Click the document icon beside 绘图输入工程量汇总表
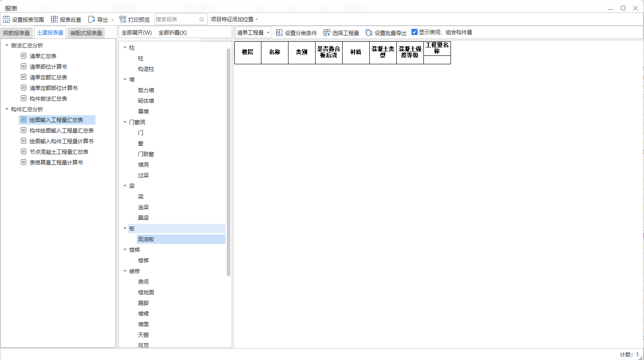Image resolution: width=644 pixels, height=360 pixels. coord(24,120)
